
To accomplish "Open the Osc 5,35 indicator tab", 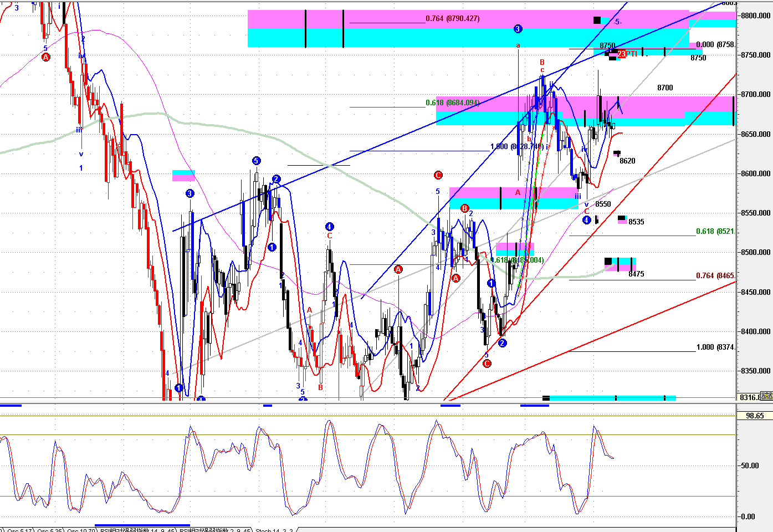I will [49, 529].
